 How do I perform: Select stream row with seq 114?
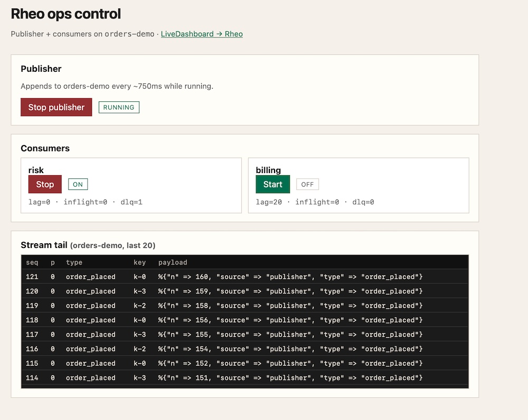pyautogui.click(x=245, y=378)
